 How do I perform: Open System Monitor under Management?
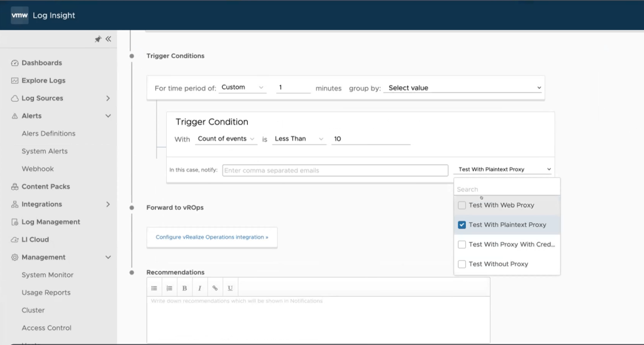tap(48, 275)
